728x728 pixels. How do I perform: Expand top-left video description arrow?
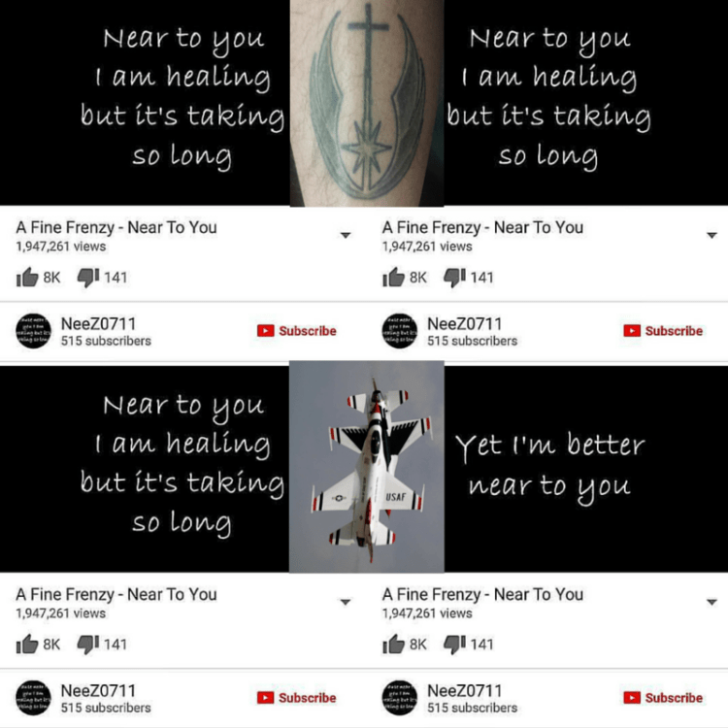[x=345, y=236]
